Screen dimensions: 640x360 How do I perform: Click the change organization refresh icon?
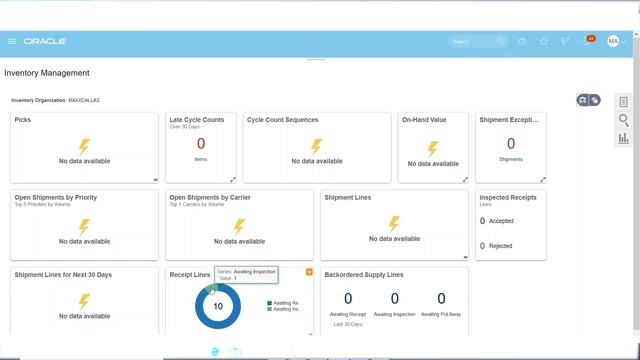[582, 100]
